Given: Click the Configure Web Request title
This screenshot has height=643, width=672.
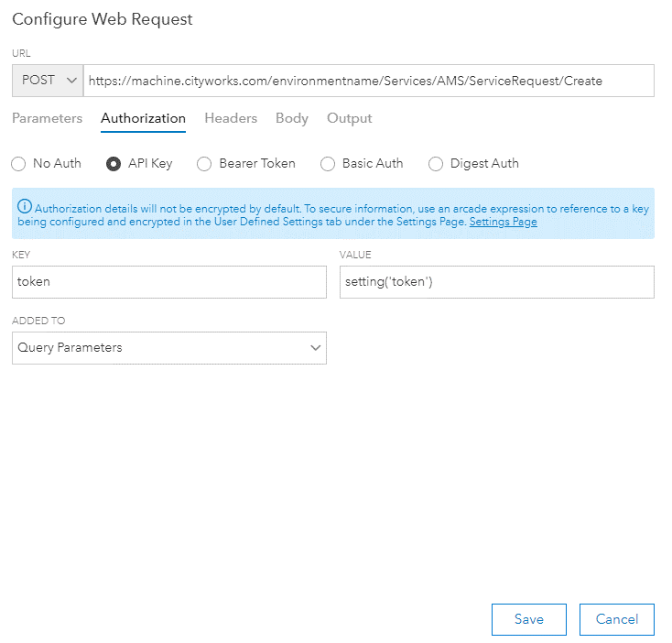Looking at the screenshot, I should [x=103, y=20].
